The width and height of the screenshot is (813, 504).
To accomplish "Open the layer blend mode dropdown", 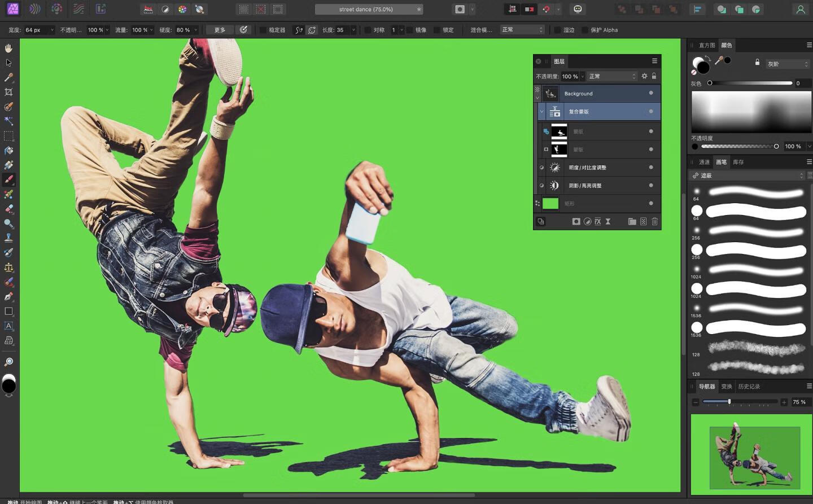I will click(x=613, y=76).
